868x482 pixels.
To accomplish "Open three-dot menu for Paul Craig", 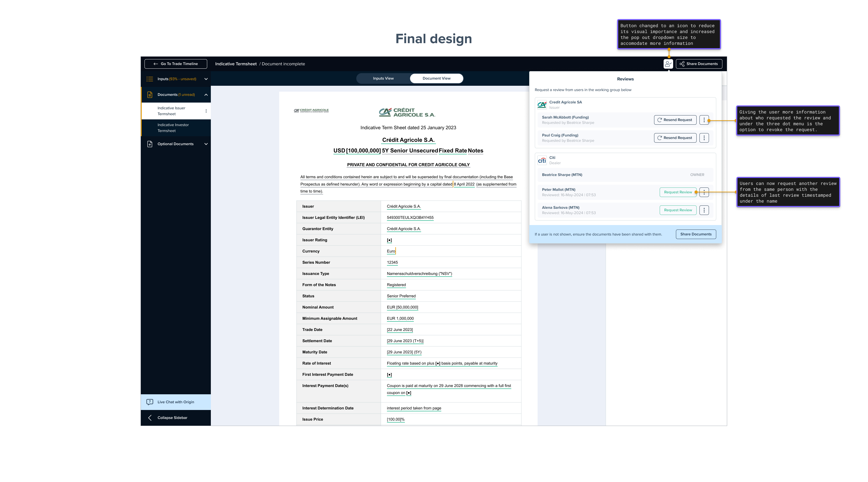I will click(x=704, y=138).
